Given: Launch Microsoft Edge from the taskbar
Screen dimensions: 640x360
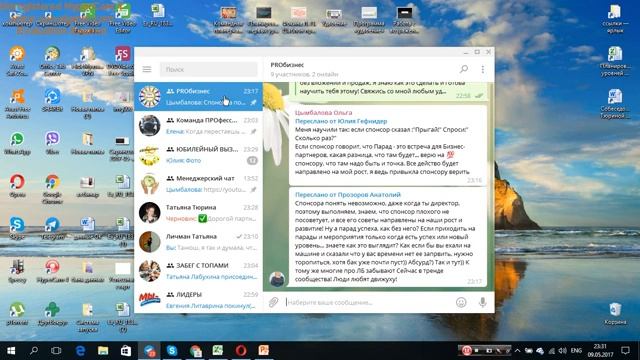Looking at the screenshot, I should tap(80, 351).
